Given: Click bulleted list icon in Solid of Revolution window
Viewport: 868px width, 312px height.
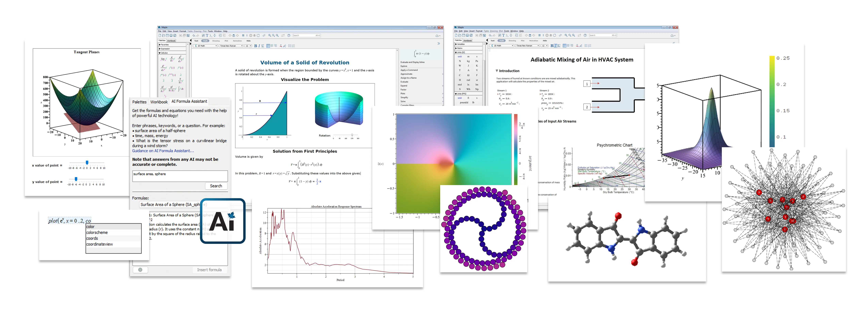Looking at the screenshot, I should point(290,46).
